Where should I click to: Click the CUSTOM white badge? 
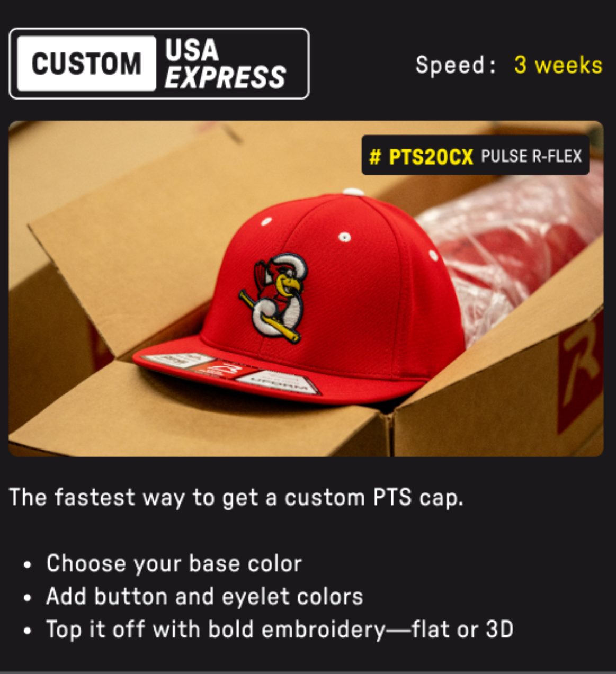(86, 64)
